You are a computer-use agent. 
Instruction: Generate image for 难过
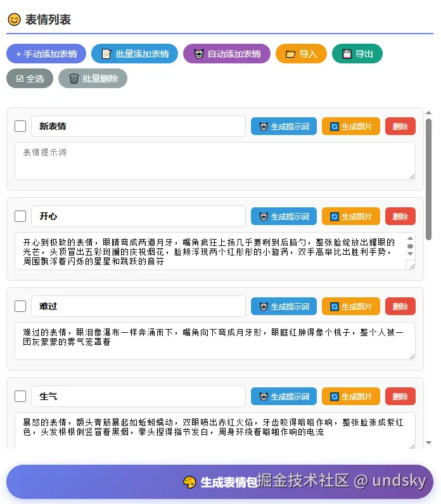coord(351,306)
